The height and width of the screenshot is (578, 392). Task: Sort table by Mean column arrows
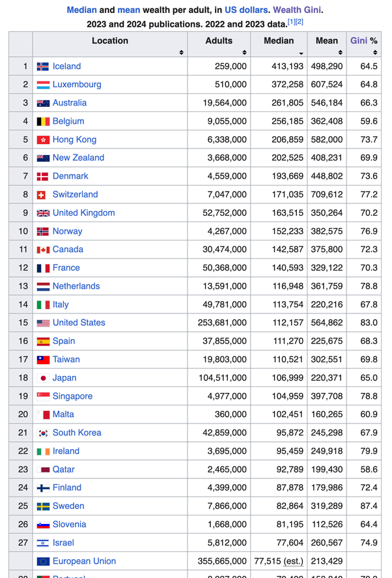339,52
